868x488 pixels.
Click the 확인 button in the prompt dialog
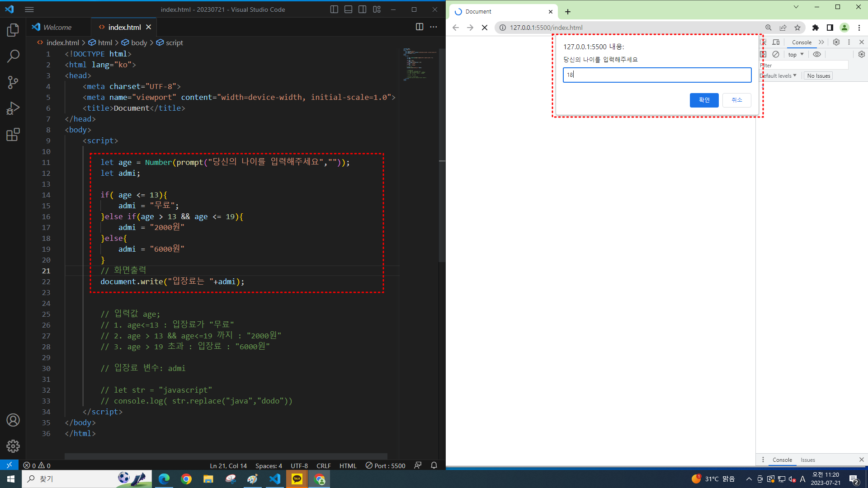pyautogui.click(x=704, y=100)
